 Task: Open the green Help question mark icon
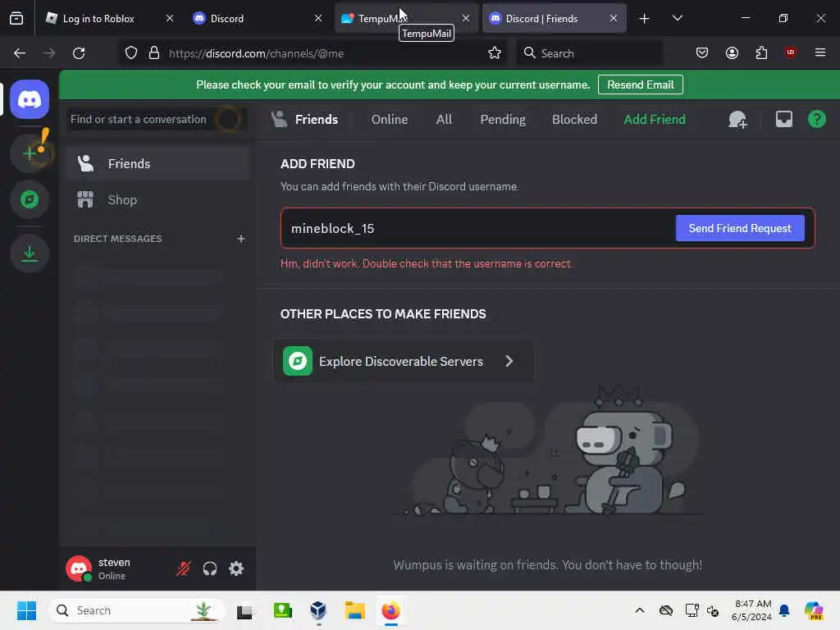pos(816,119)
